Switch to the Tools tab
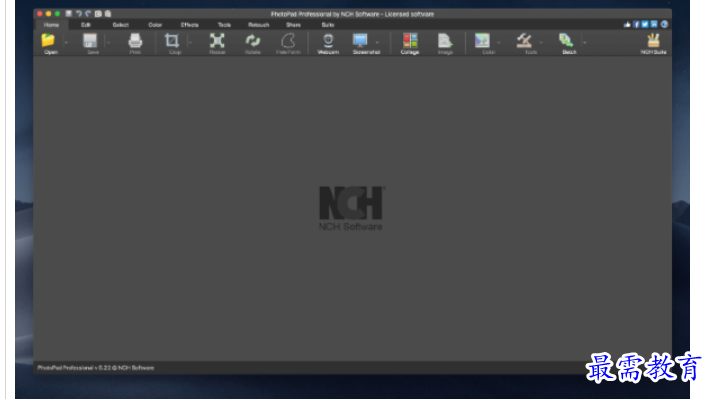Viewport: 710px width, 399px height. click(x=224, y=25)
